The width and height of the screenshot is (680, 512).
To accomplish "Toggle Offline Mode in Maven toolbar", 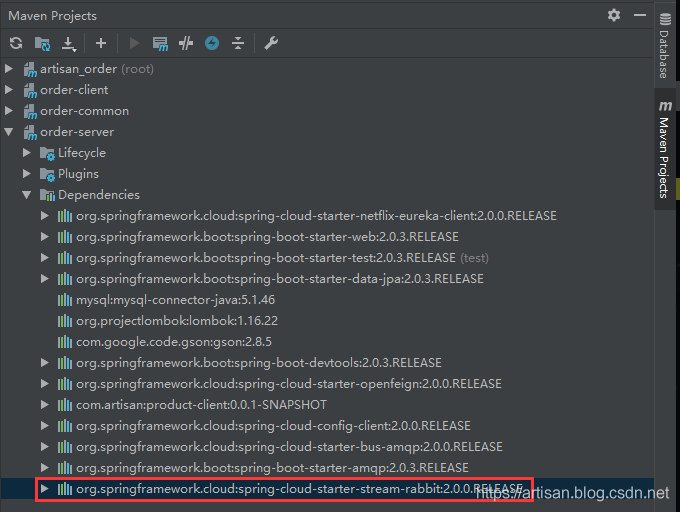I will [x=186, y=43].
